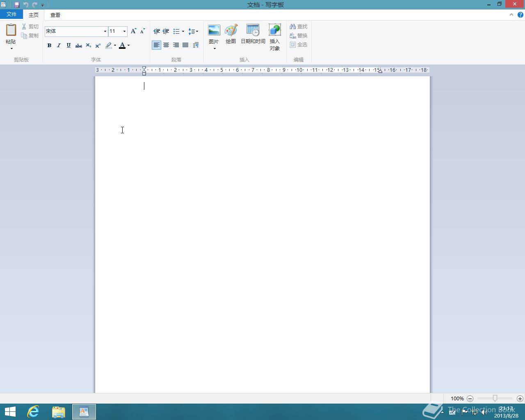The image size is (525, 420).
Task: Shrink font size icon
Action: 142,31
